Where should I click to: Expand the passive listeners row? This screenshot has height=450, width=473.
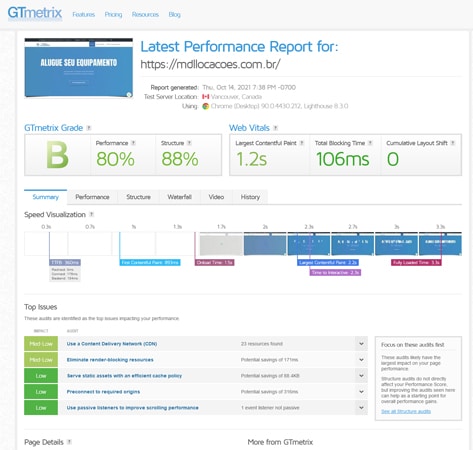pos(361,408)
